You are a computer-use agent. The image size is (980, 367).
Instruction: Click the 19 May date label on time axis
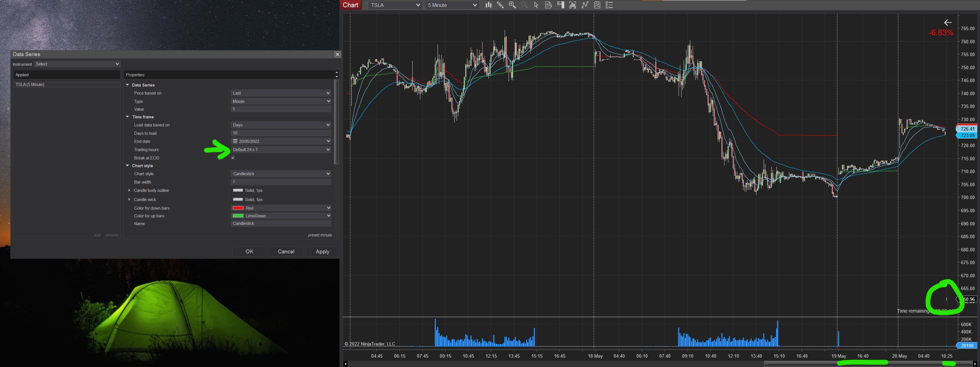tap(838, 356)
